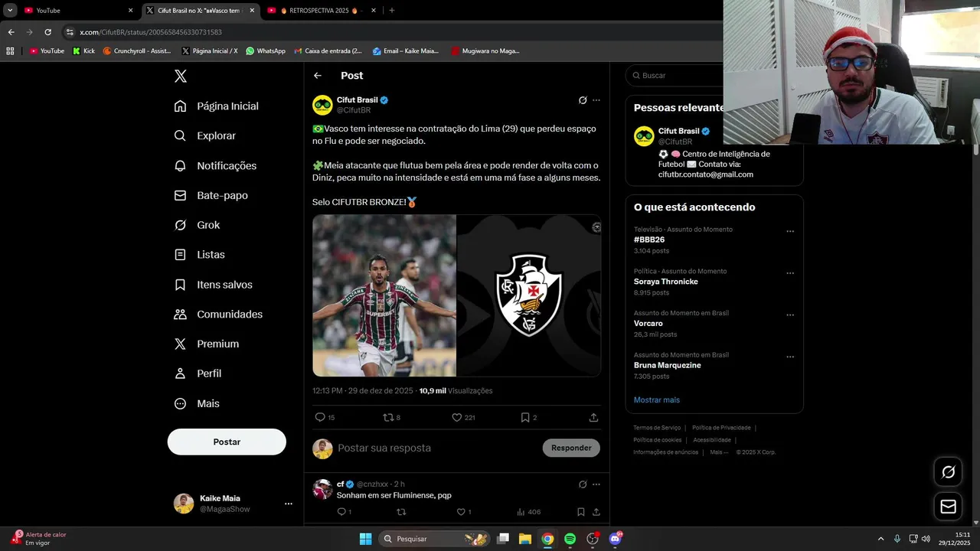Open account options next to Kaike Maia
This screenshot has height=551, width=980.
pos(289,504)
